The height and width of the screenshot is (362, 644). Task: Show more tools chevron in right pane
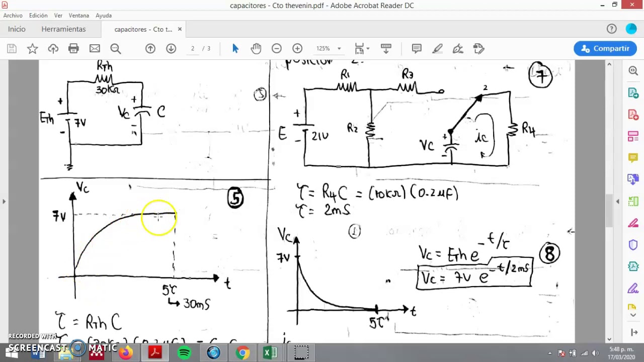tap(633, 315)
